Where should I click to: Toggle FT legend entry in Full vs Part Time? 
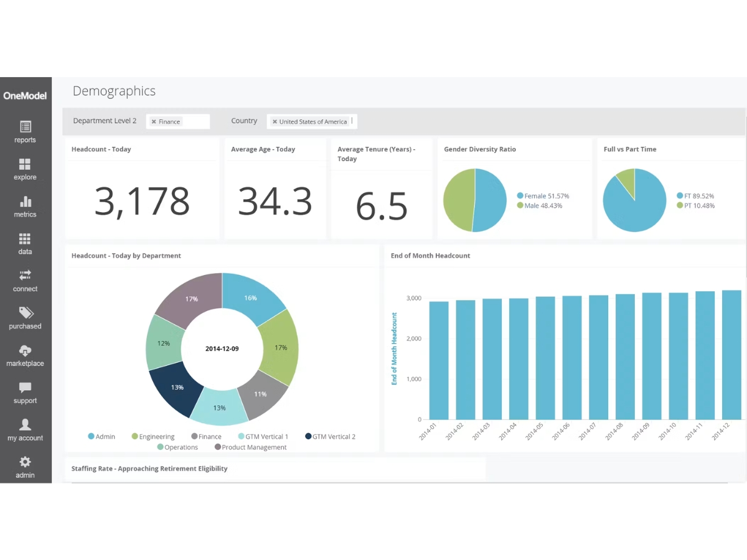pos(695,196)
